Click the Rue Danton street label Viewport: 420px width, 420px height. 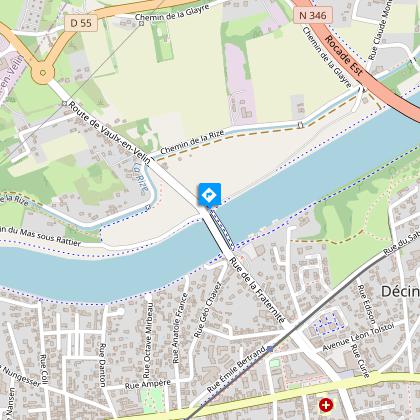click(102, 365)
